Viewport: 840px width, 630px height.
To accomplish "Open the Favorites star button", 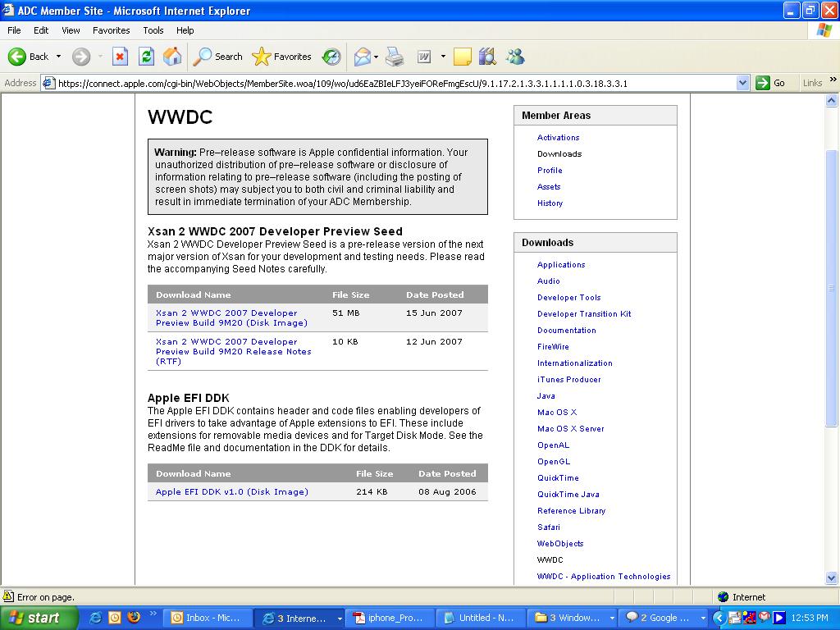I will pyautogui.click(x=281, y=57).
